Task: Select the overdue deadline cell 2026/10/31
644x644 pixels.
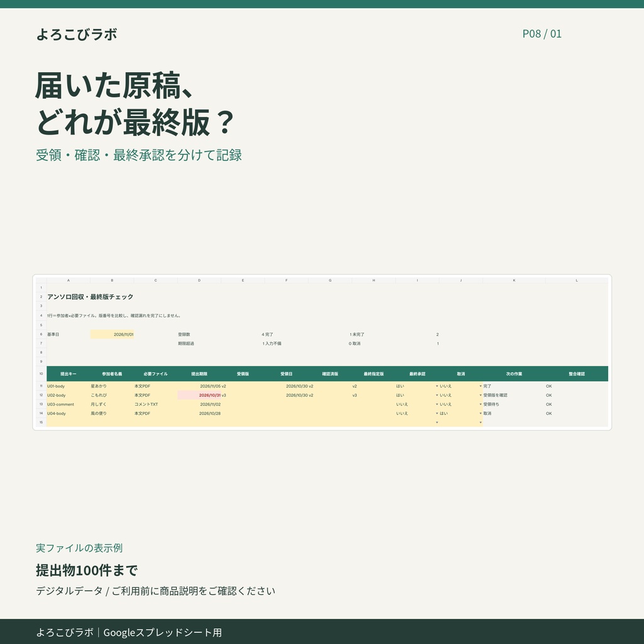Action: point(199,395)
